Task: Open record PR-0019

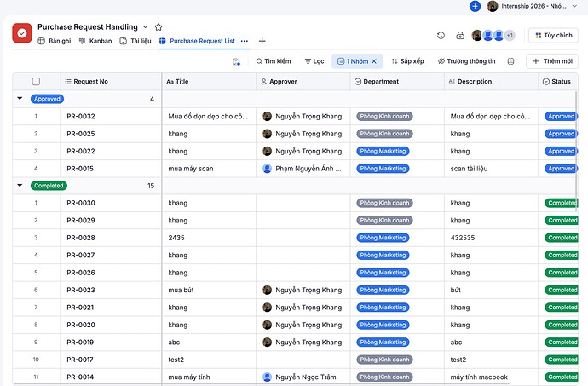Action: click(80, 342)
